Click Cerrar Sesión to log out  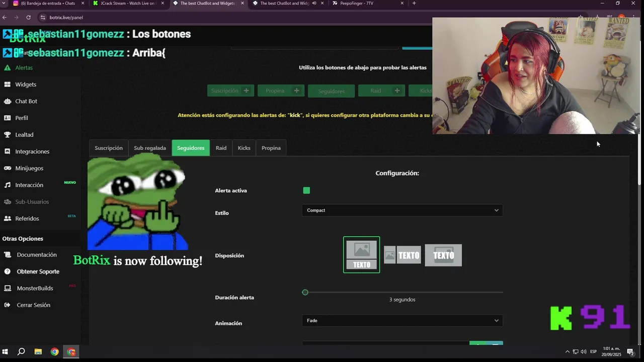tap(33, 305)
